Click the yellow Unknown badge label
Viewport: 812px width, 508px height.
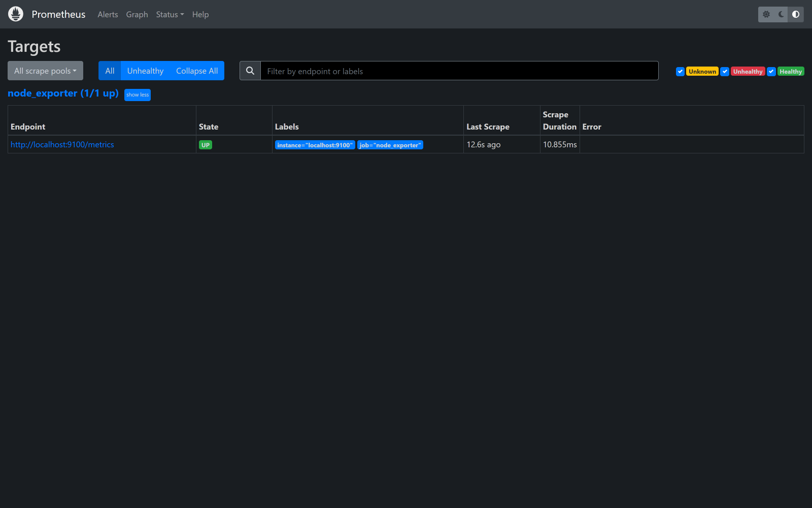[702, 72]
